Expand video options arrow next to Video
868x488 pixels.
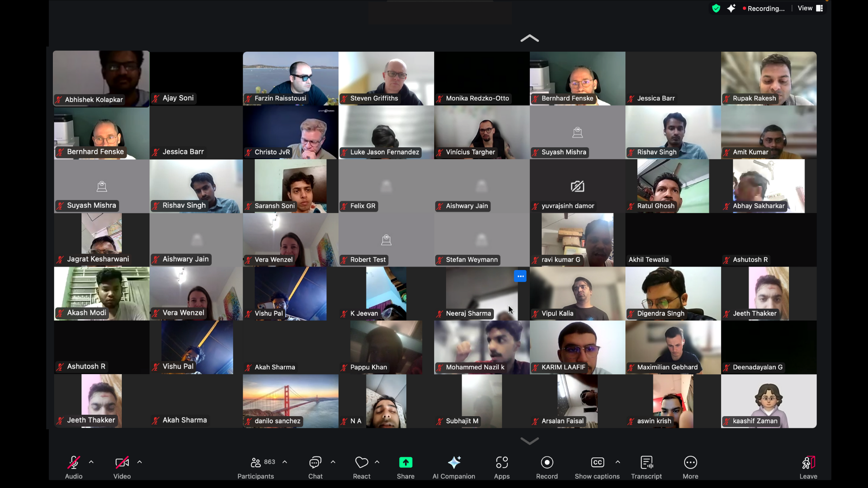(x=140, y=462)
